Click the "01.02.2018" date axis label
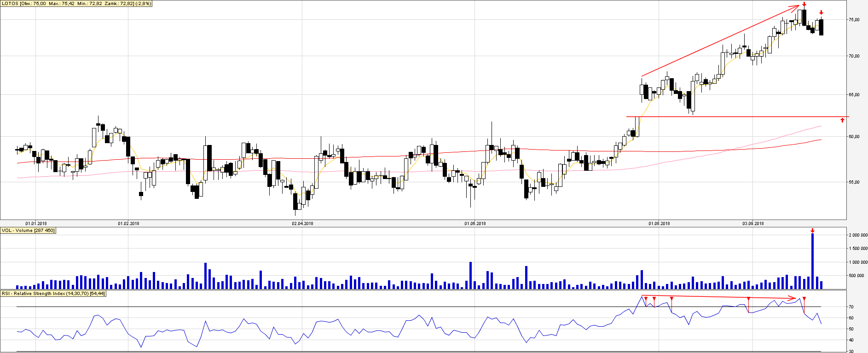The image size is (868, 353). [x=128, y=224]
